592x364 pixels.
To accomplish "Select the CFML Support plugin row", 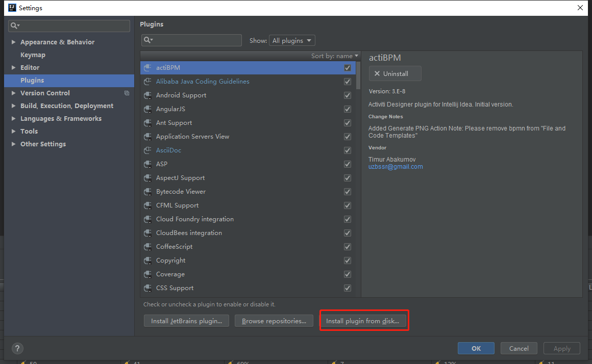I will coord(248,205).
